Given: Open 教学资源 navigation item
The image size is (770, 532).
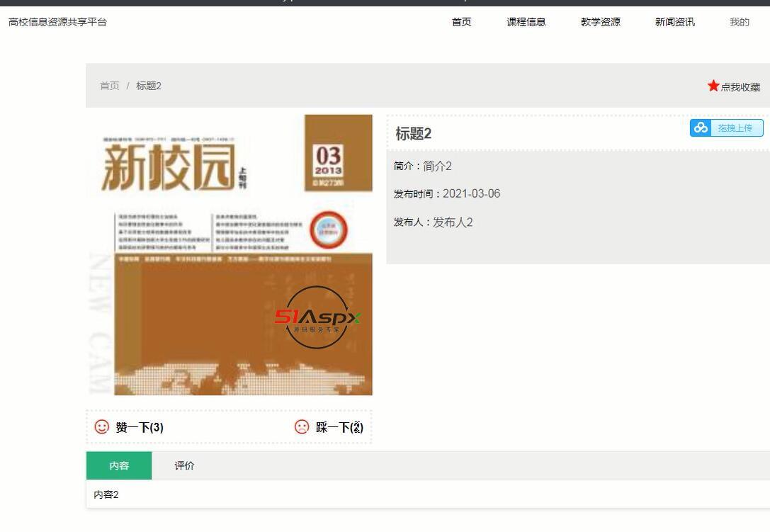Looking at the screenshot, I should [601, 22].
